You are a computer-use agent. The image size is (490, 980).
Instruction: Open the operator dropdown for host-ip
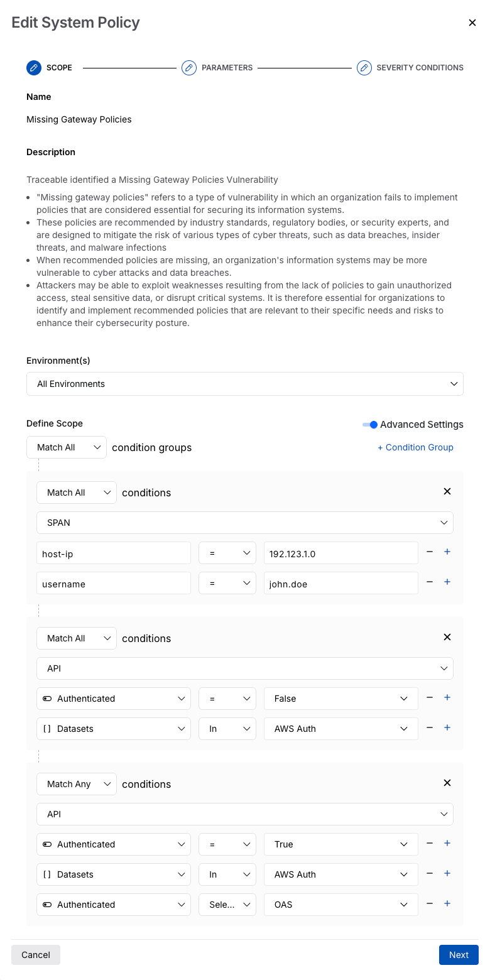pos(227,553)
